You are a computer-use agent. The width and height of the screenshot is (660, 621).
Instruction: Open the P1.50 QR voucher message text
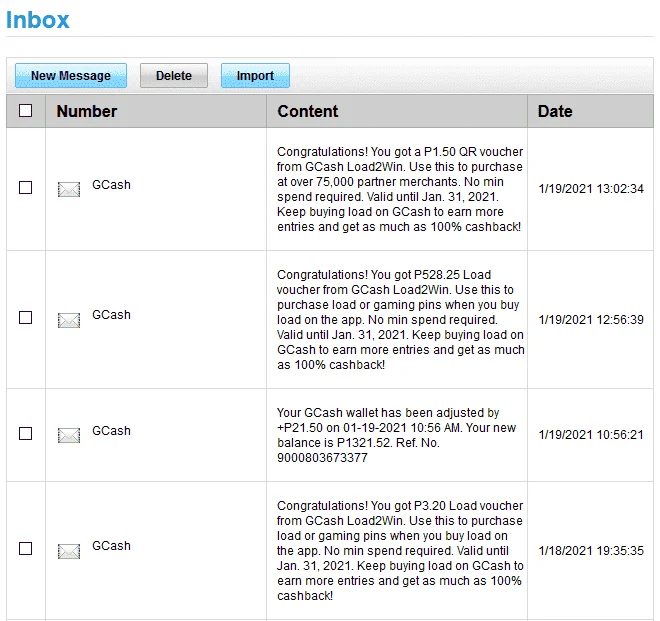(x=399, y=189)
